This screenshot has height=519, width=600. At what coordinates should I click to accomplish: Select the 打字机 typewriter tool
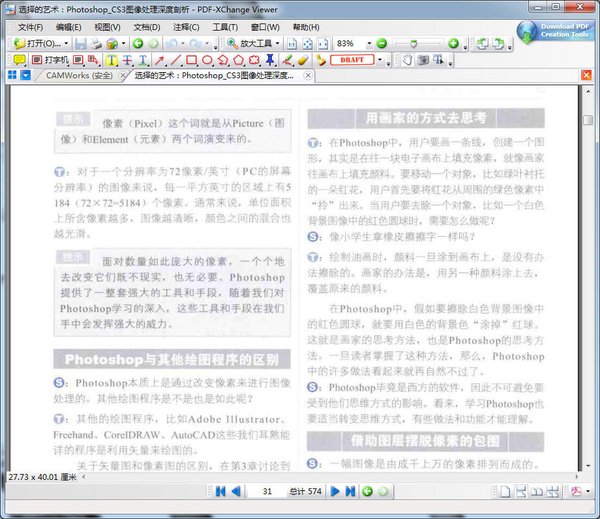click(50, 60)
